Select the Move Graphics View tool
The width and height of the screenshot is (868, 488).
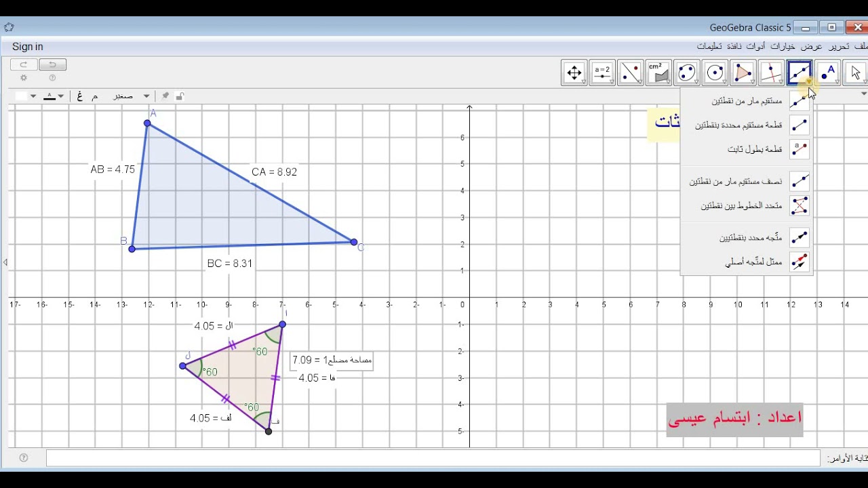tap(574, 73)
